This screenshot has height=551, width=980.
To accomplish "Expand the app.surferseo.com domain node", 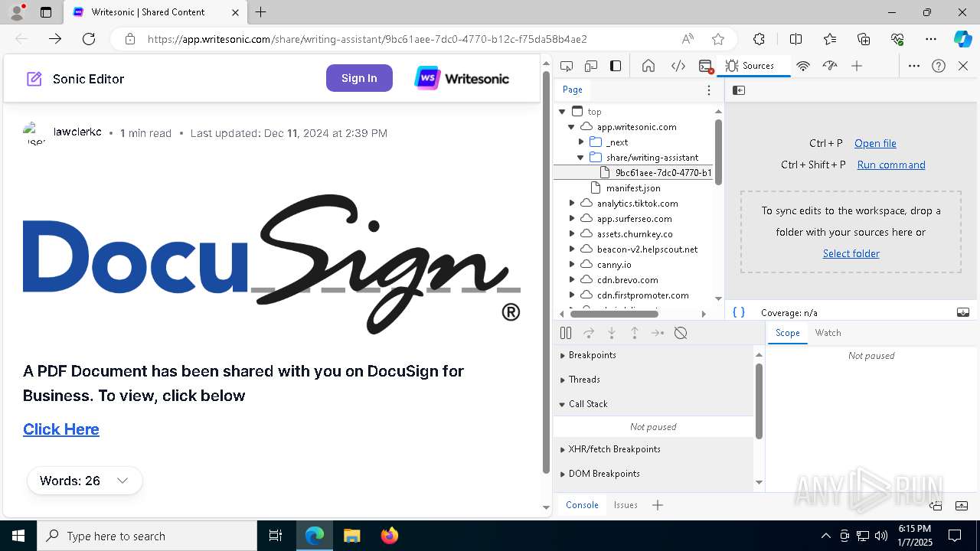I will pos(572,219).
